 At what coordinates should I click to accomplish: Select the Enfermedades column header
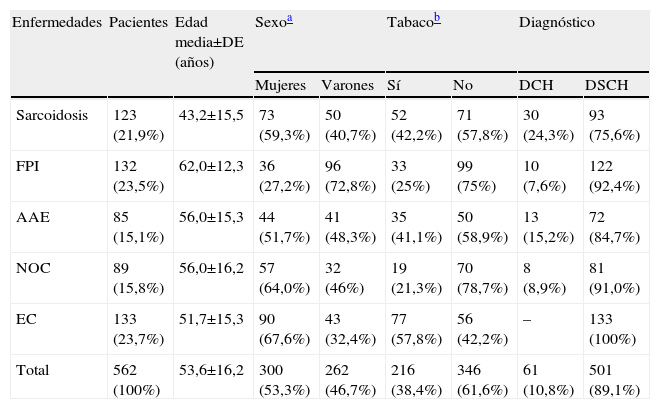[56, 22]
